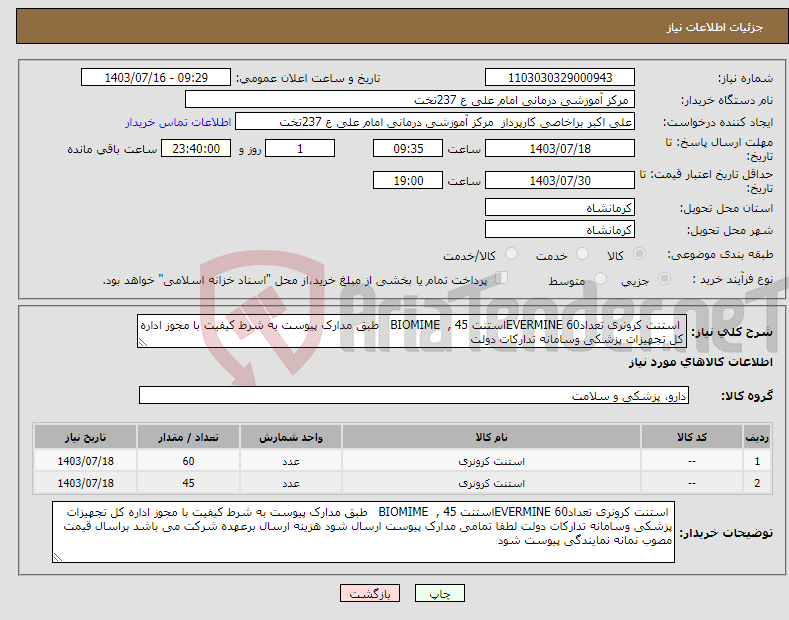Click the شماره نیاز field 1103030329000943

point(560,78)
